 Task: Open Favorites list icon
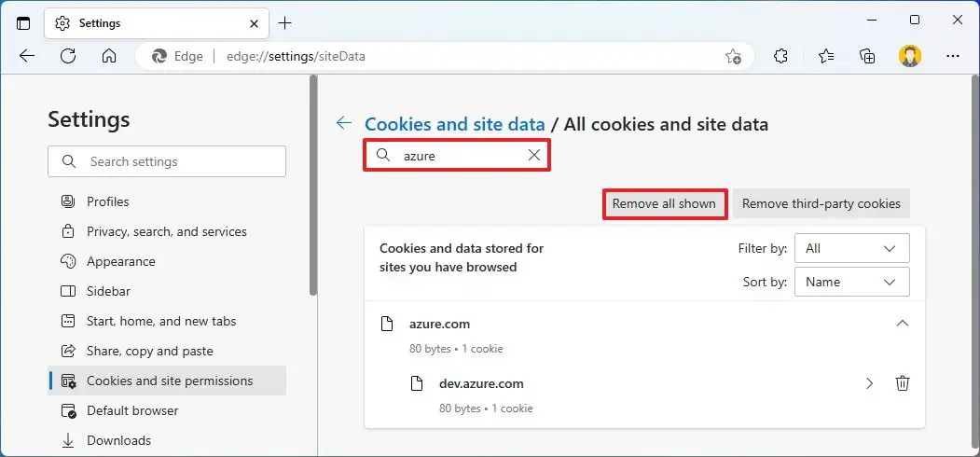(x=826, y=56)
